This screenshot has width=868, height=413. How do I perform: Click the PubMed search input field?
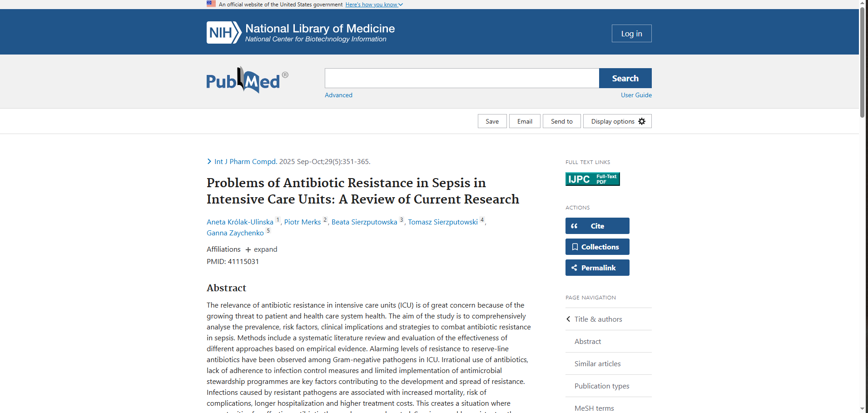[461, 78]
